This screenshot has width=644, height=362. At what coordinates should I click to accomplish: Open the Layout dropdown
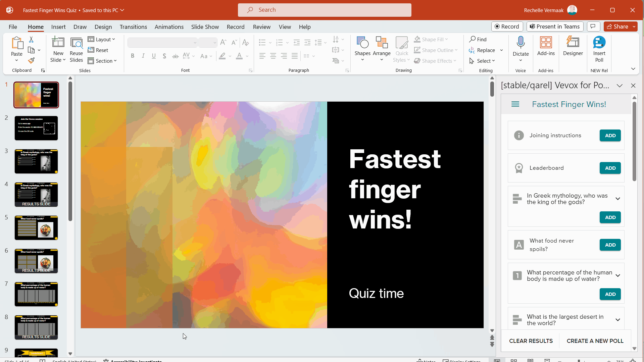click(x=102, y=40)
